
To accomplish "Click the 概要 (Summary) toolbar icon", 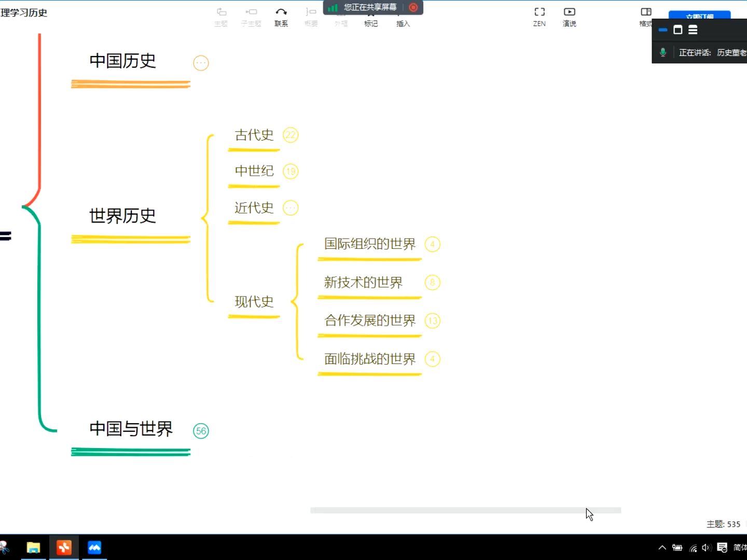I will coord(311,17).
